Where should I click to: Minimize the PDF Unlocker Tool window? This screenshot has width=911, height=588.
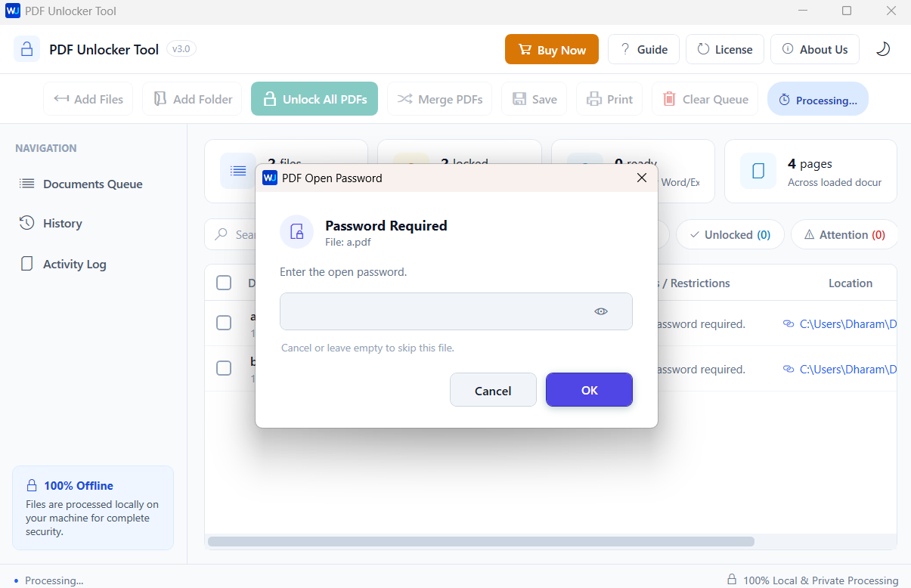point(802,11)
